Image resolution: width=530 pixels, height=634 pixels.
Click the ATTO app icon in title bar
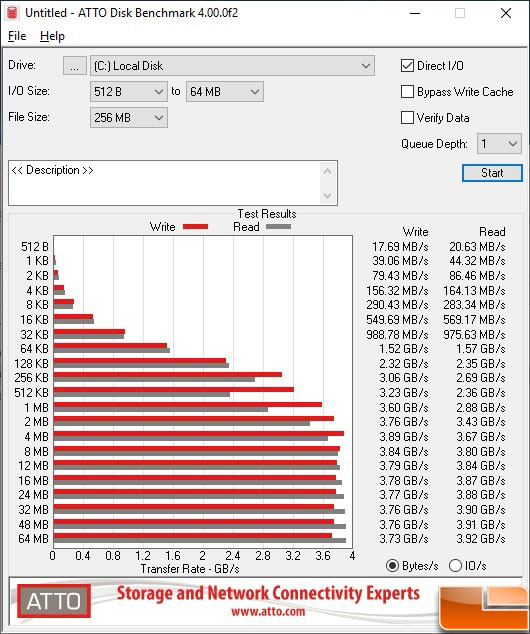point(12,13)
